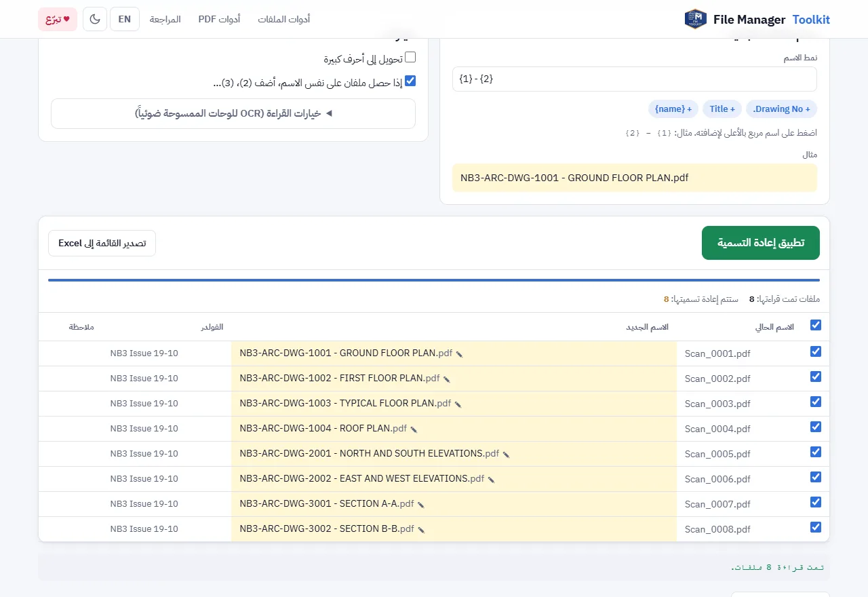Click the تبرّع donate button
The height and width of the screenshot is (597, 868).
click(x=58, y=19)
